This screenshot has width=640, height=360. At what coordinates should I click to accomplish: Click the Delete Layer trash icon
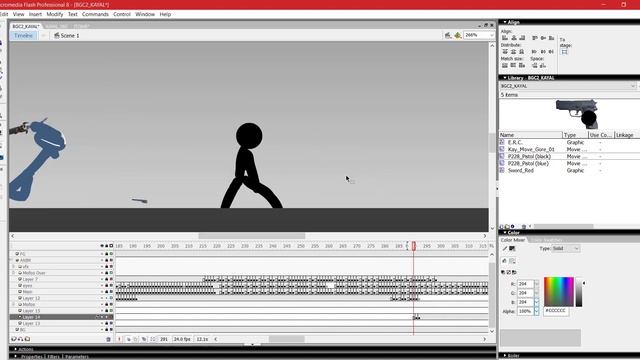click(108, 339)
